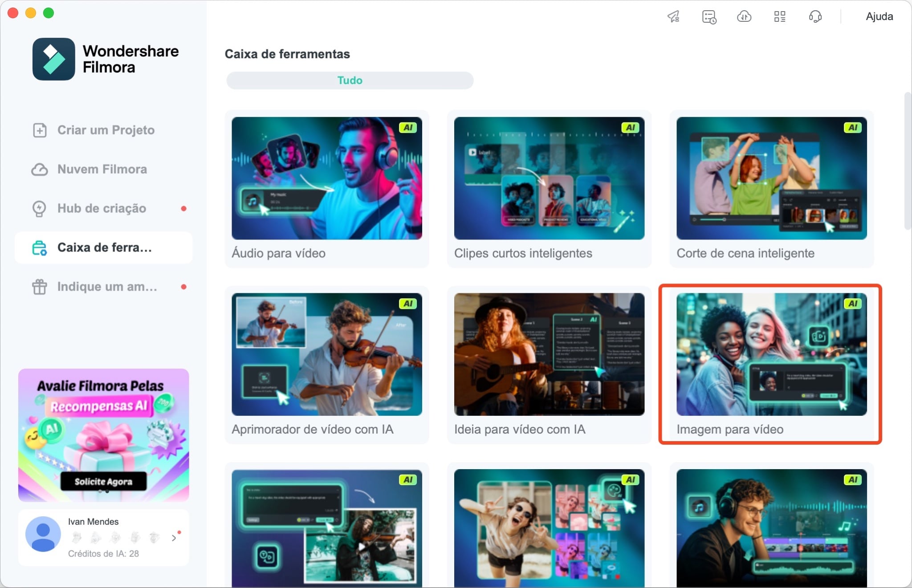Click Ivan Mendes profile avatar
The height and width of the screenshot is (588, 912).
point(43,534)
